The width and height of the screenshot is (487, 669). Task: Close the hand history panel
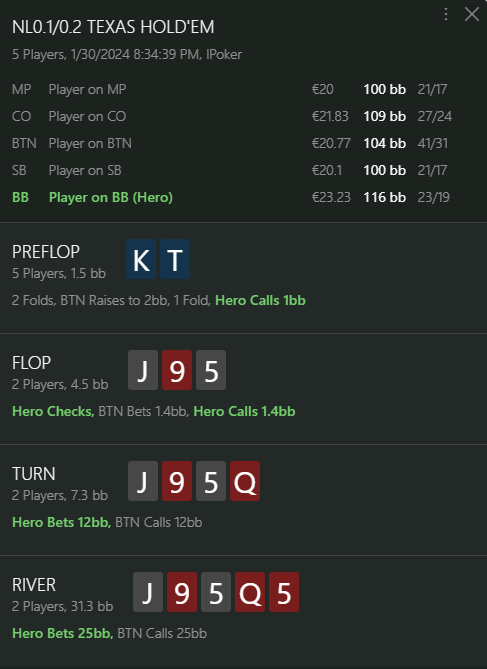click(x=472, y=15)
